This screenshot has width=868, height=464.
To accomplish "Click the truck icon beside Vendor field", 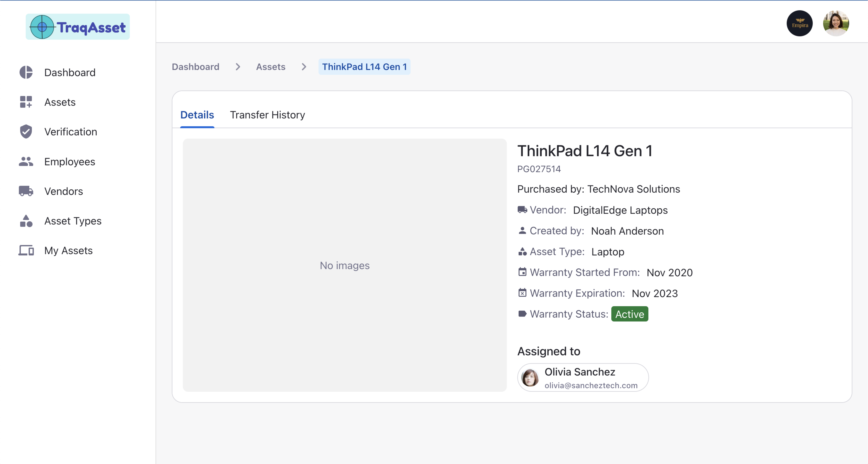I will point(522,210).
